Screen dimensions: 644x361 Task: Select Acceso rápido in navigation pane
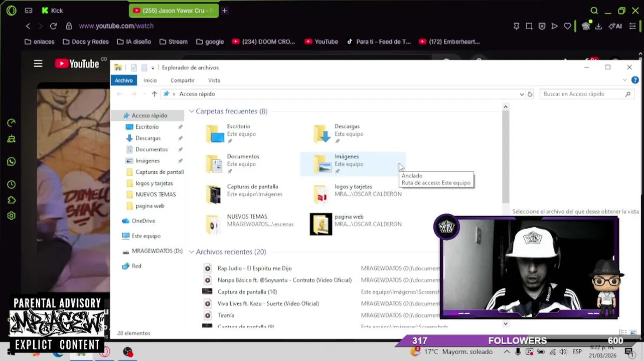149,115
